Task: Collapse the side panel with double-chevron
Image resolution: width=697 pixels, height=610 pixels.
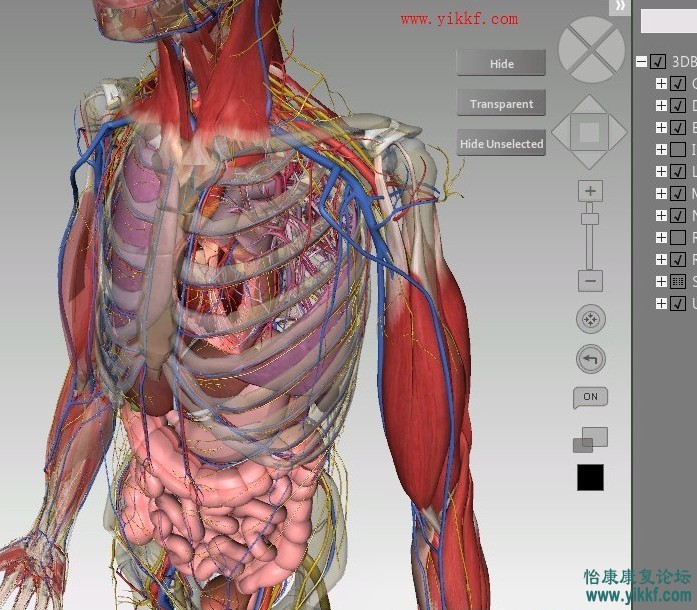Action: [620, 7]
